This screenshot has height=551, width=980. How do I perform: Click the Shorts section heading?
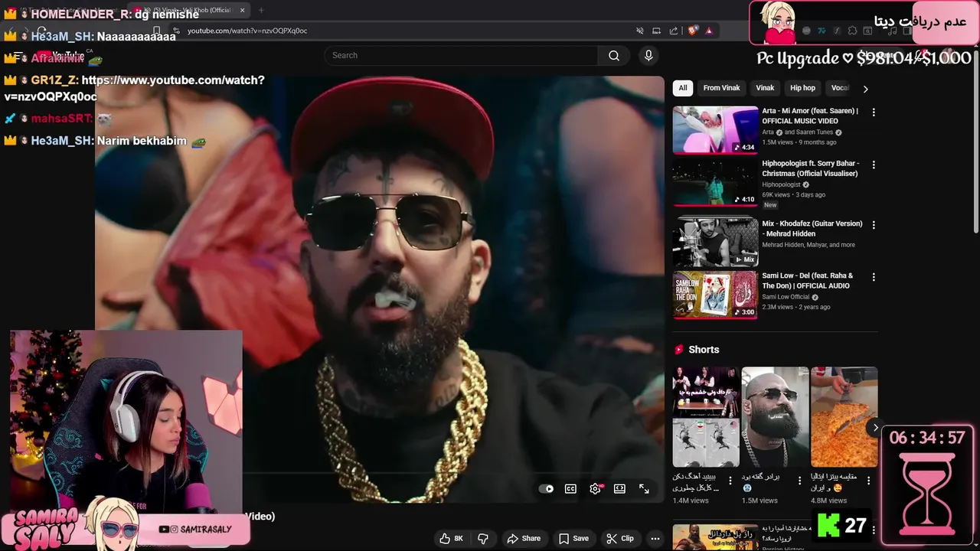(704, 350)
